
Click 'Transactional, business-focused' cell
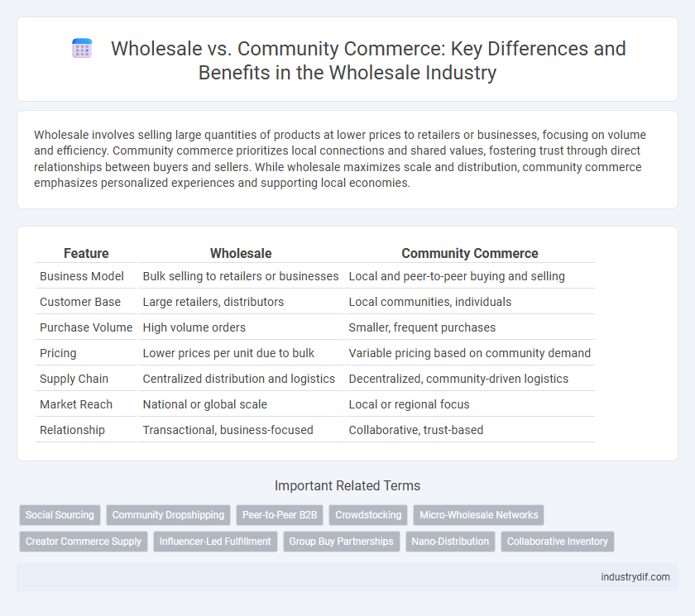241,431
